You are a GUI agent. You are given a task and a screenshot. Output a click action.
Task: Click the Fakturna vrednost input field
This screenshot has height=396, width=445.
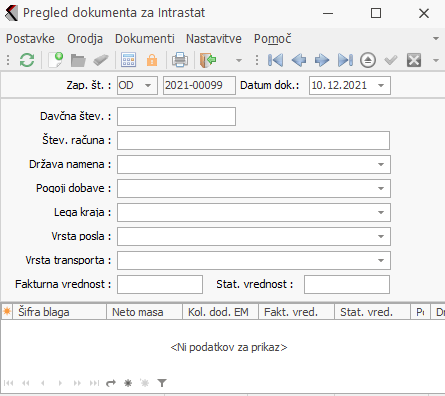click(x=160, y=284)
